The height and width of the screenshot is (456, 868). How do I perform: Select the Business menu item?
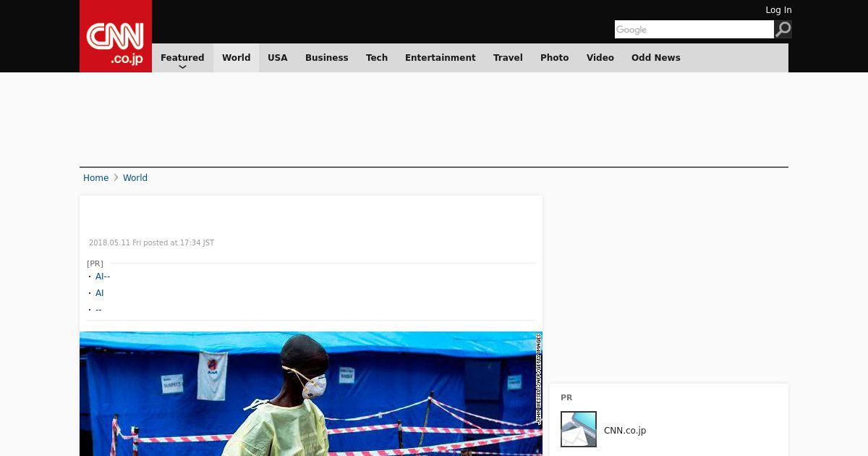click(327, 58)
